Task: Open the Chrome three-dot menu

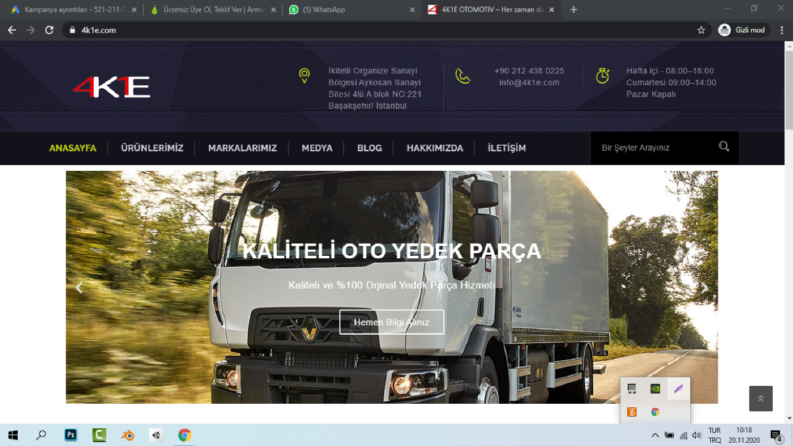Action: click(x=782, y=30)
